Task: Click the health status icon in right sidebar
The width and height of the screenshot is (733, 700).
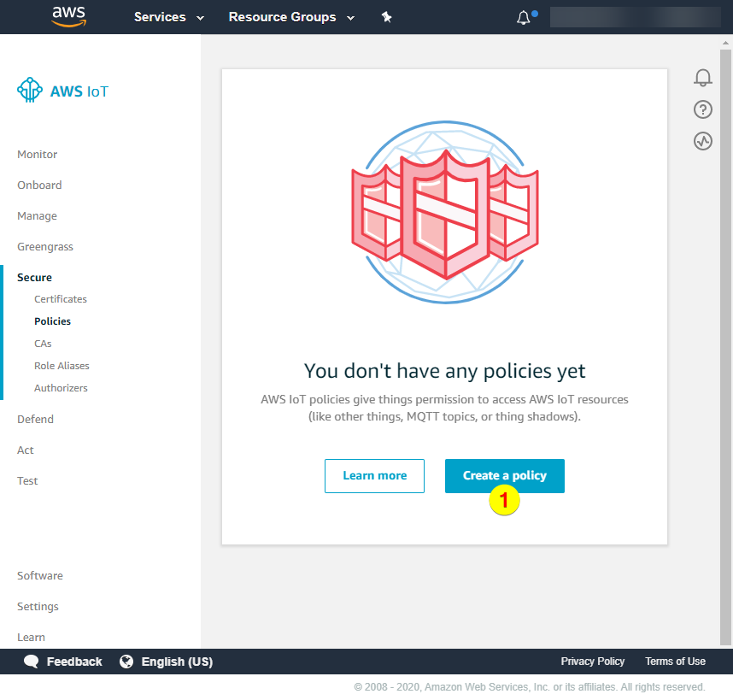Action: [x=702, y=141]
